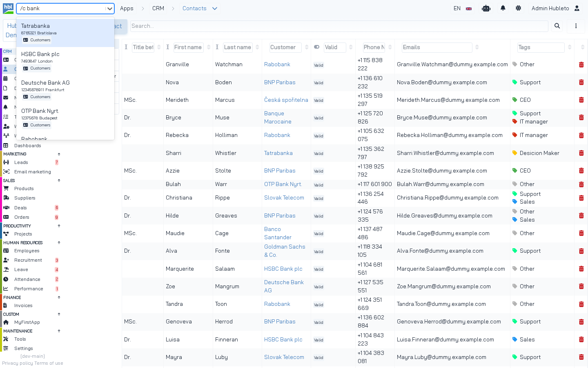Open Email marketing in sidebar
The width and height of the screenshot is (588, 368).
pos(33,172)
